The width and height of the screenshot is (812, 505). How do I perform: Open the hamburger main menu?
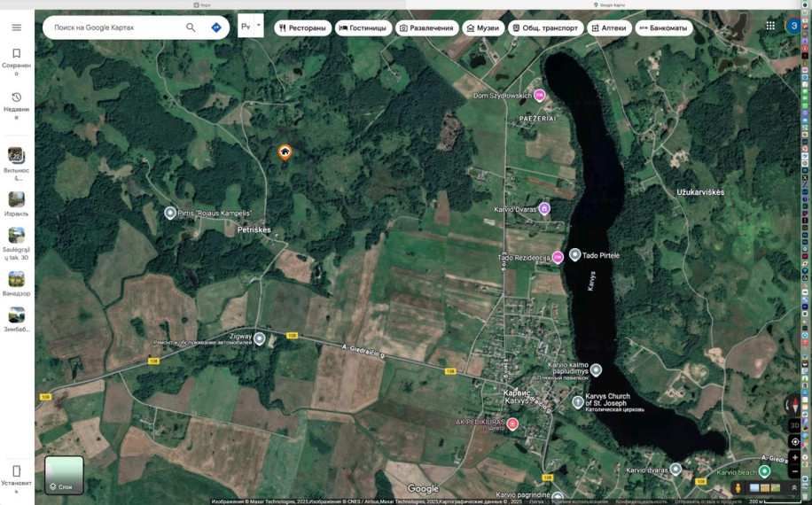coord(17,27)
